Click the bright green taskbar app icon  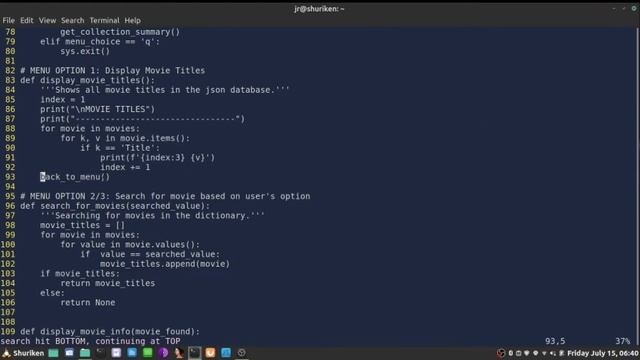click(x=148, y=353)
